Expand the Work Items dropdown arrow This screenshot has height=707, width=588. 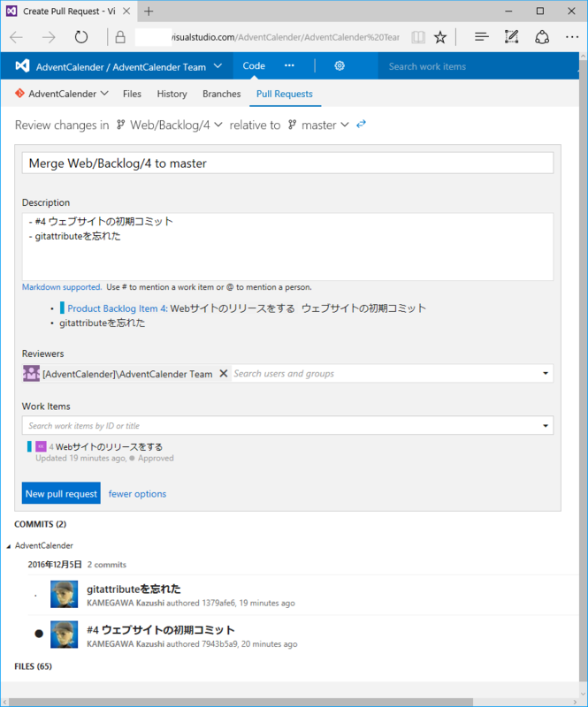pyautogui.click(x=546, y=426)
